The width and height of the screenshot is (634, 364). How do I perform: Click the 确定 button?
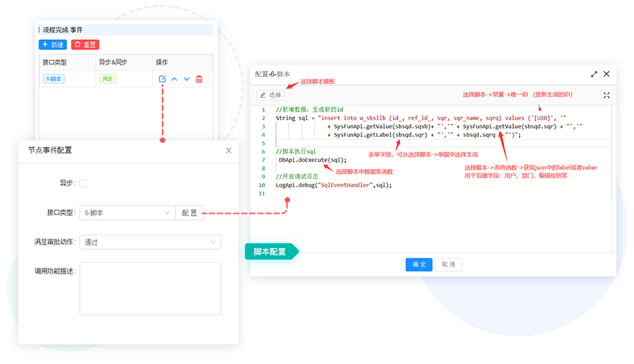[x=419, y=265]
